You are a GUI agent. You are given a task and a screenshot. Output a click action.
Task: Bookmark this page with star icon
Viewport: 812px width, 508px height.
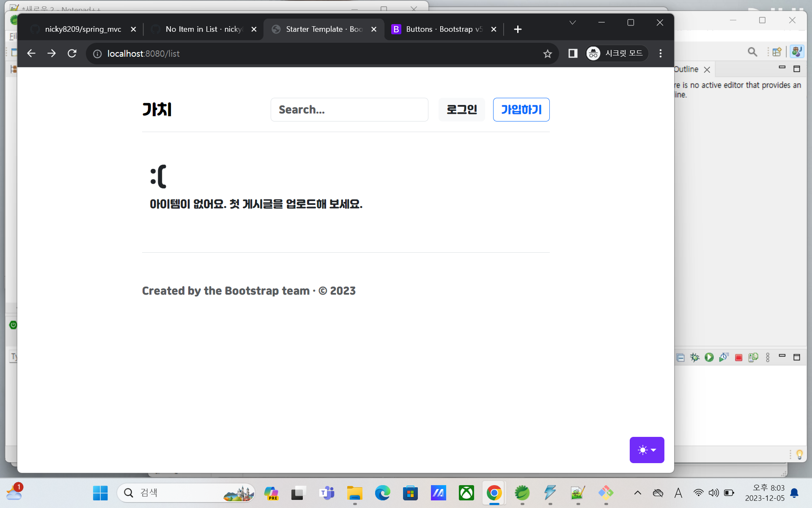548,54
